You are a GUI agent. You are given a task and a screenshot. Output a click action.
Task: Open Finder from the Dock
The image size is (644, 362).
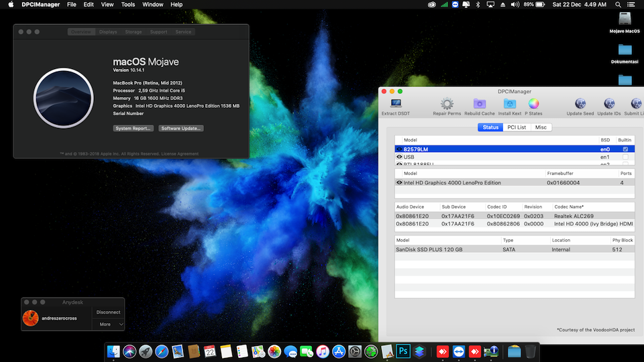coord(113,352)
